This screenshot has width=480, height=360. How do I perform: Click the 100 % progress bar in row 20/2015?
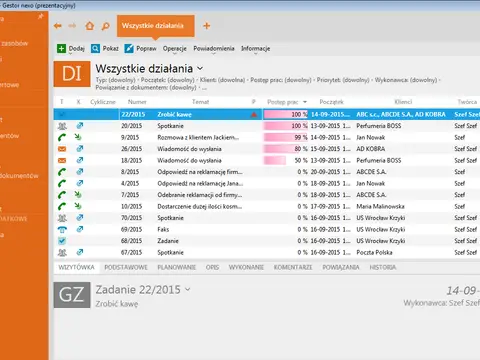point(286,126)
